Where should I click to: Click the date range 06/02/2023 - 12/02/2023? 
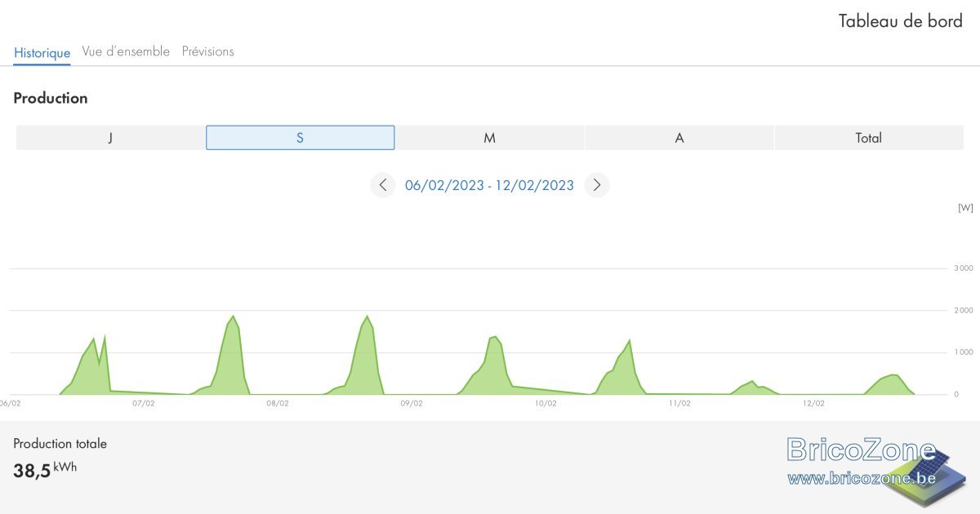pyautogui.click(x=489, y=185)
